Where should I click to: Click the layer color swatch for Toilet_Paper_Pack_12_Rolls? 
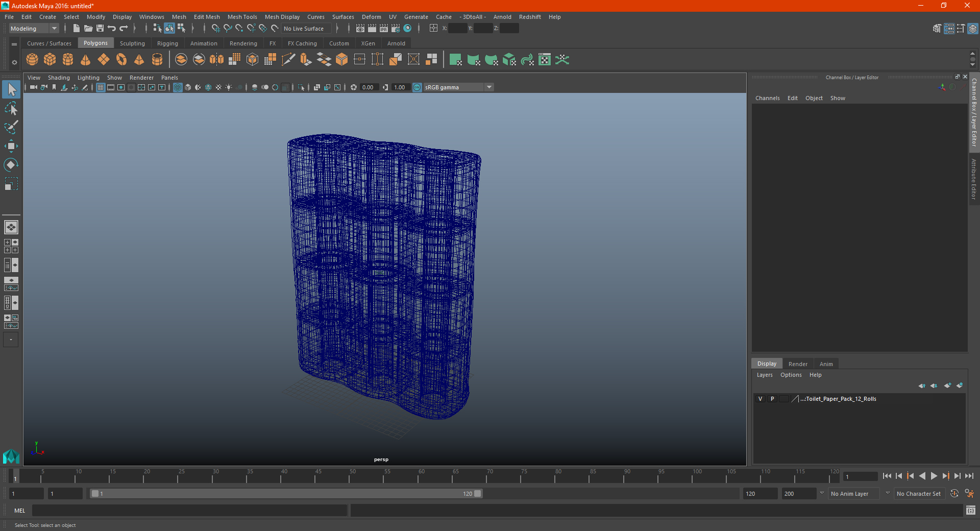click(795, 399)
